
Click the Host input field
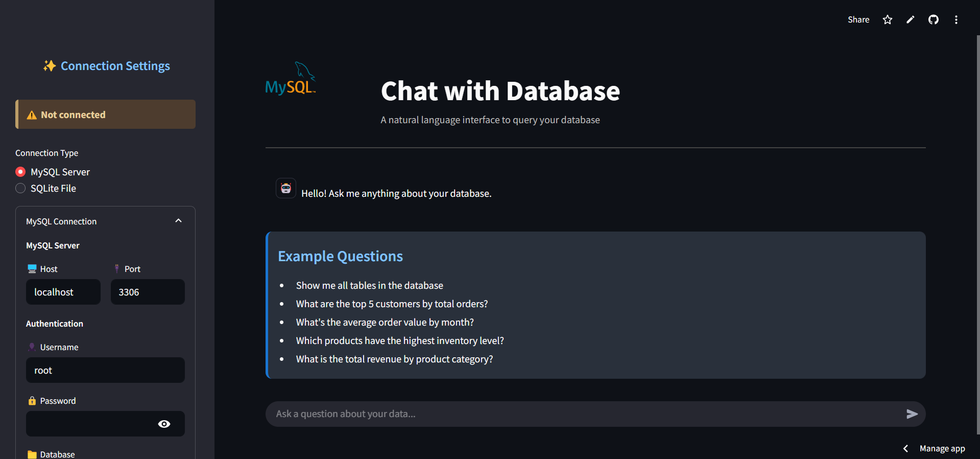point(63,292)
